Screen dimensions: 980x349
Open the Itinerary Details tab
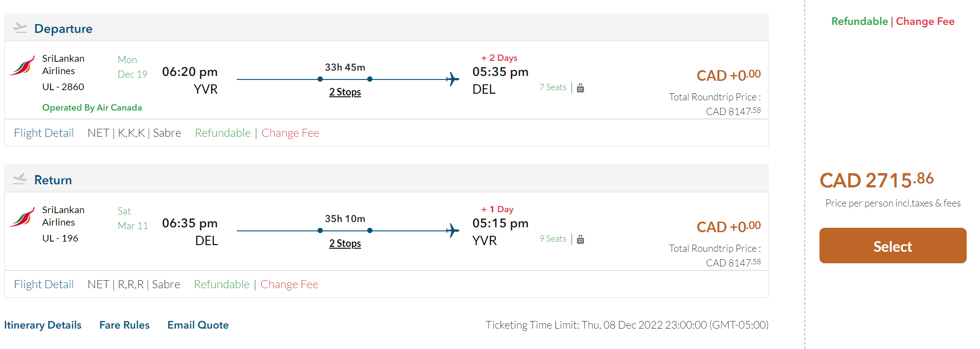point(43,325)
